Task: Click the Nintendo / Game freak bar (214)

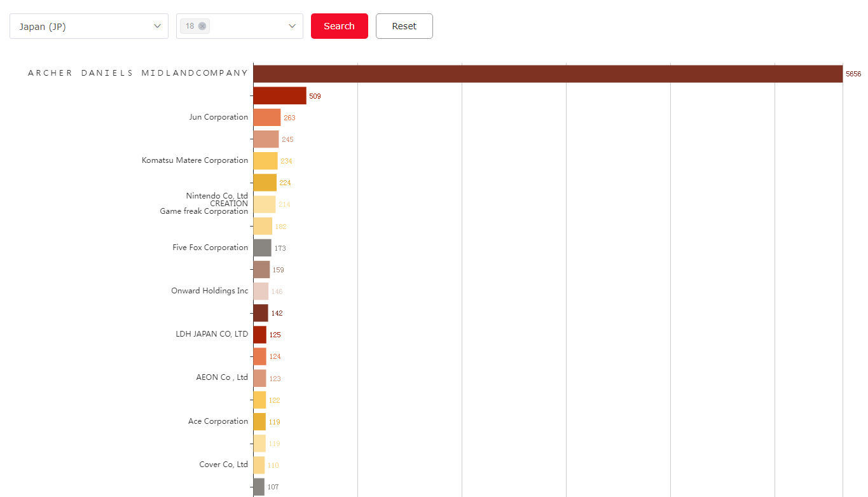Action: [264, 204]
